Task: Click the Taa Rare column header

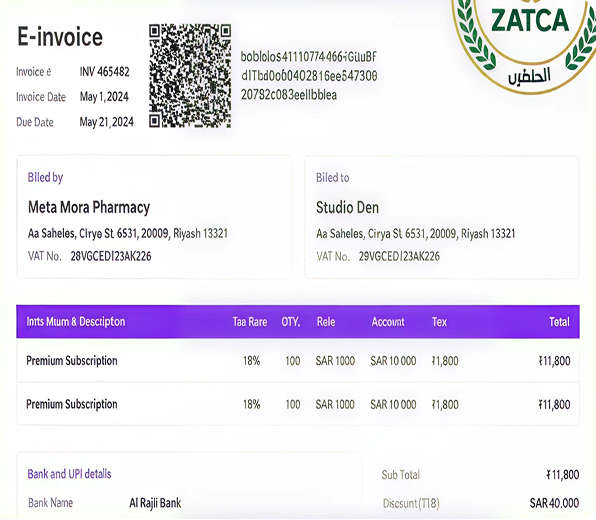Action: 250,322
